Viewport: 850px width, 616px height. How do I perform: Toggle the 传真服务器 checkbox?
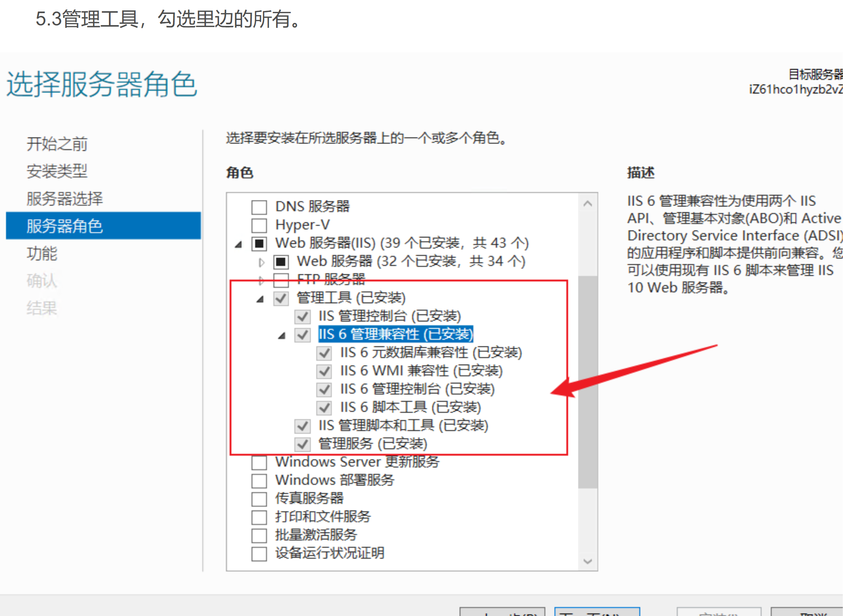[x=259, y=499]
